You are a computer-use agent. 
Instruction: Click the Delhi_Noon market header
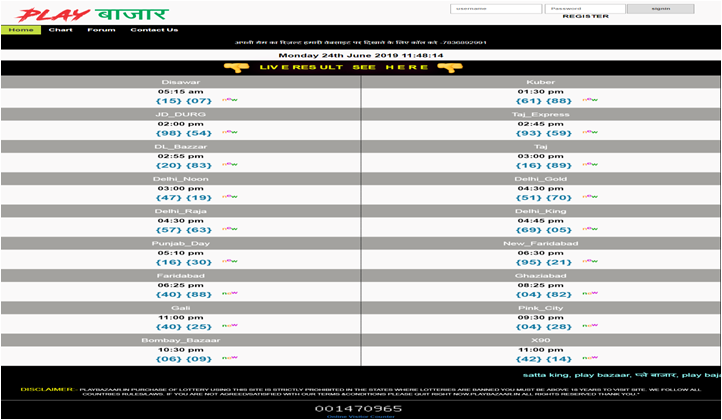181,179
